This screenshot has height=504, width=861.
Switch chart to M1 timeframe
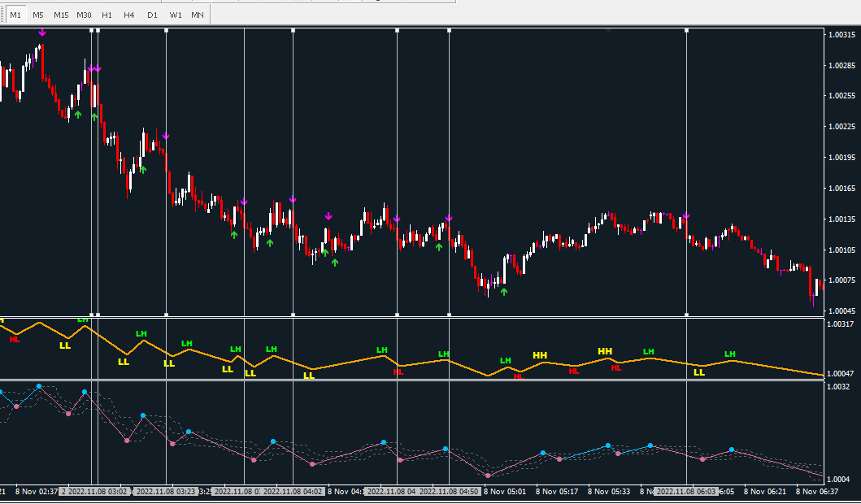pyautogui.click(x=15, y=15)
